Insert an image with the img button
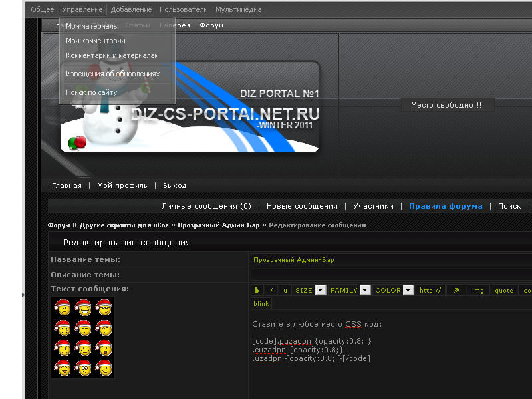The height and width of the screenshot is (399, 532). [x=477, y=290]
